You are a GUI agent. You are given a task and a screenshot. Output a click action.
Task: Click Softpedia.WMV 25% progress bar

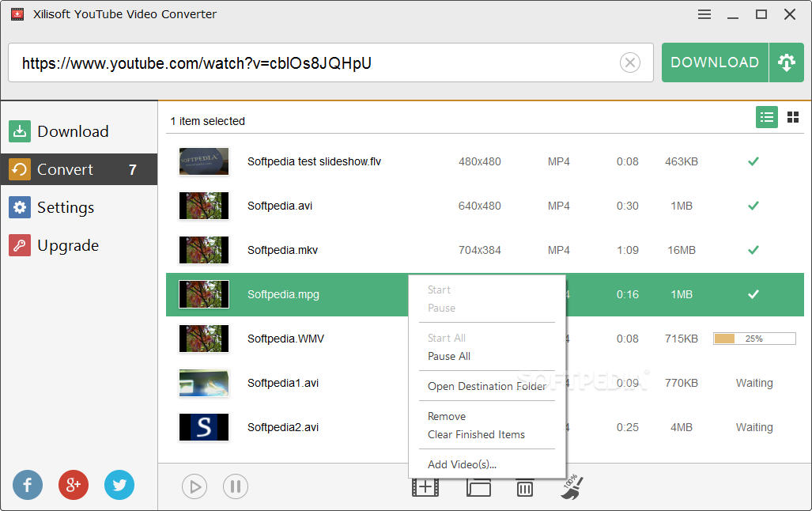[754, 339]
